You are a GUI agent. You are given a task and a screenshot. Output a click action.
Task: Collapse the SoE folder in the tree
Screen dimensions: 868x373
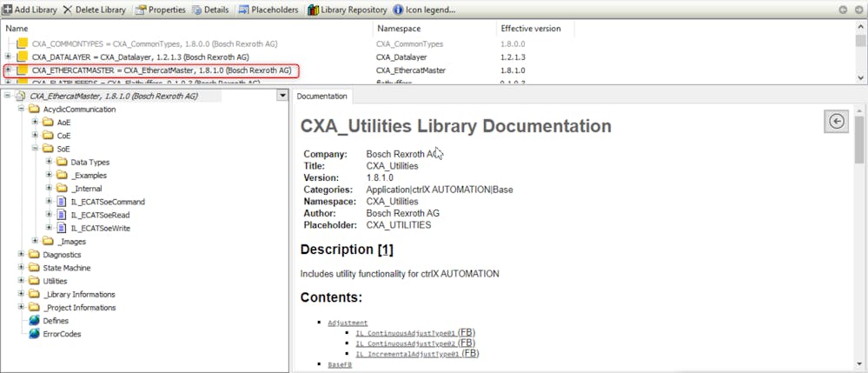(36, 149)
